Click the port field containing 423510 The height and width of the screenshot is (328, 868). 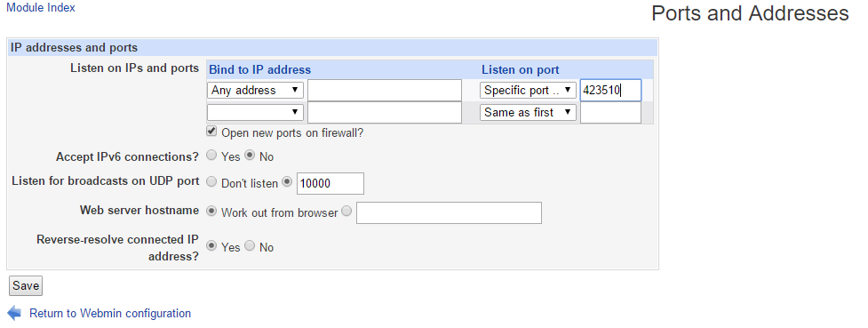click(610, 91)
